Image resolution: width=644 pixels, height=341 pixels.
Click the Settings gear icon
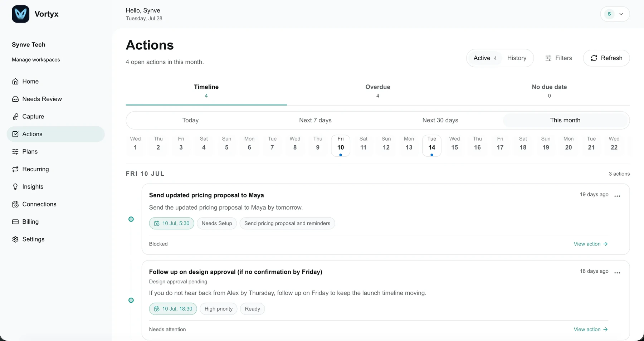[x=15, y=239]
